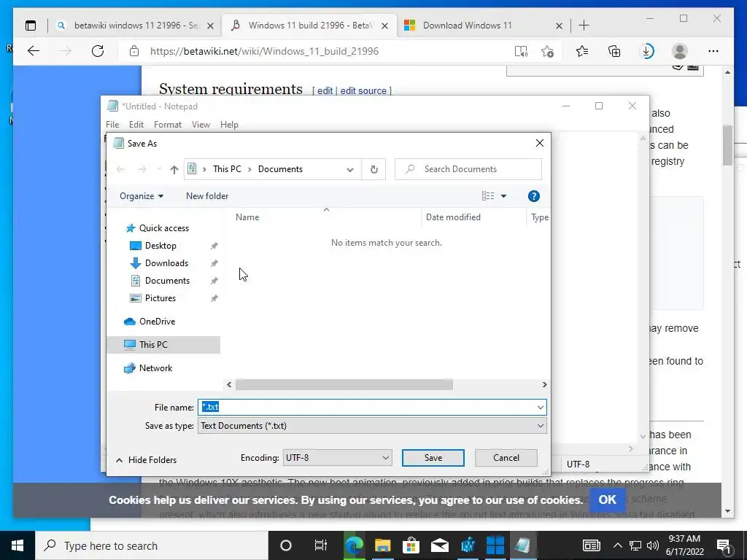Open Cortana circle on taskbar
The width and height of the screenshot is (747, 560).
(x=286, y=545)
